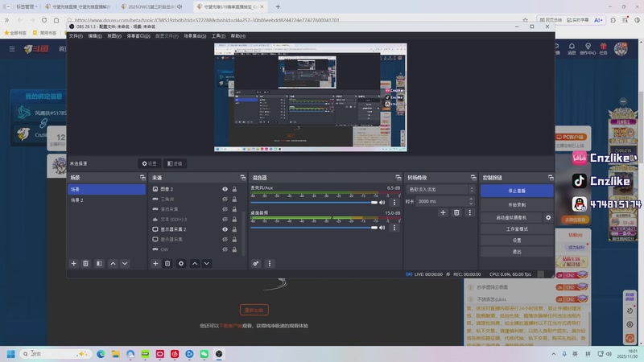Image resolution: width=644 pixels, height=362 pixels.
Task: Select 场景 2 in Scenes list
Action: [106, 200]
